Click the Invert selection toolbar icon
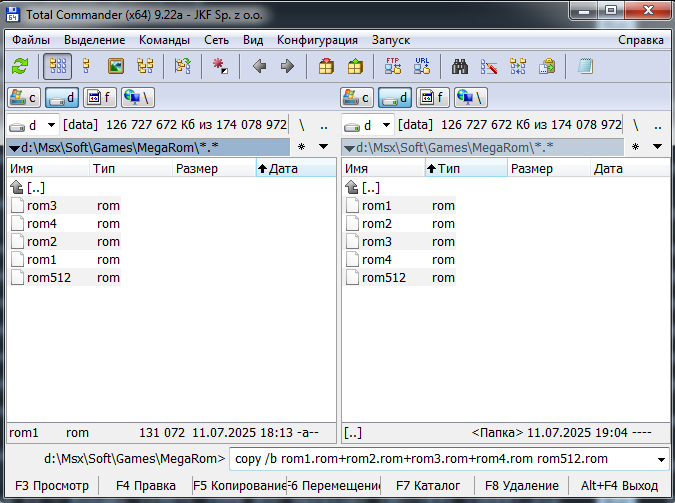 coord(183,66)
